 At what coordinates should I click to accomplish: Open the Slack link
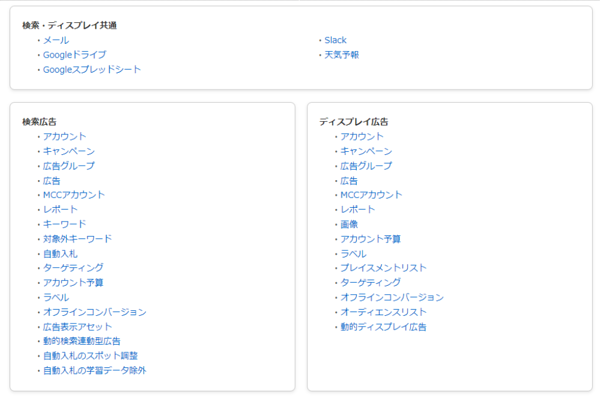pyautogui.click(x=335, y=40)
